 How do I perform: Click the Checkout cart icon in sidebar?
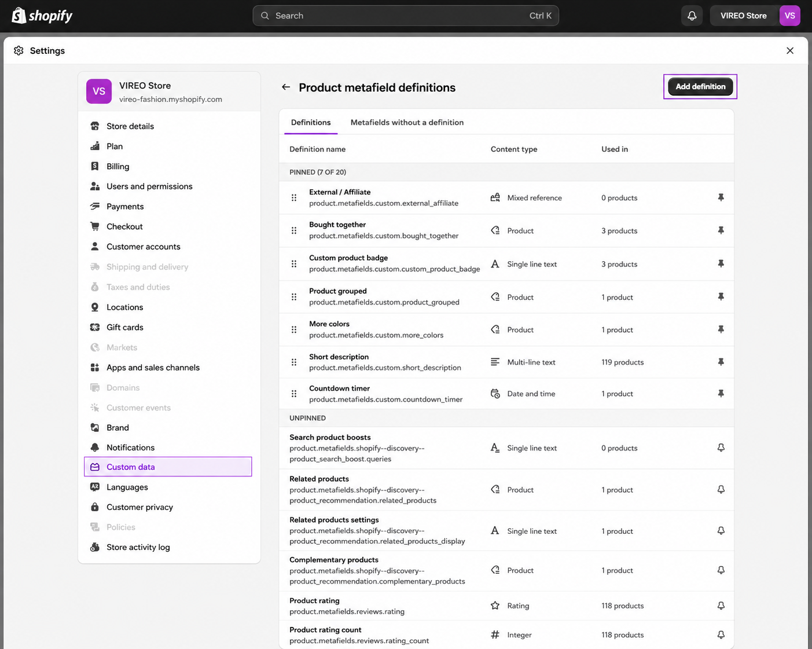[x=95, y=226]
